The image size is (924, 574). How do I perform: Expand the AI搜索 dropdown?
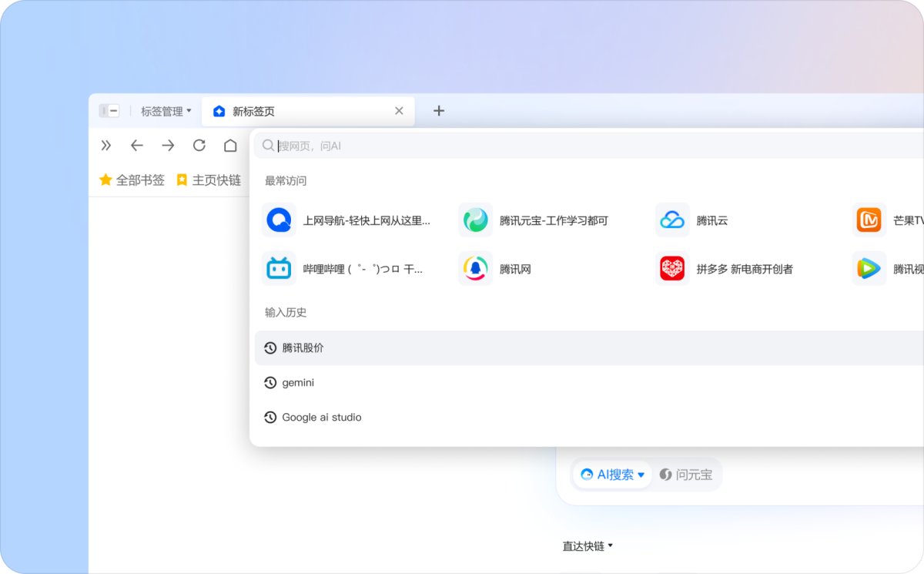[611, 475]
